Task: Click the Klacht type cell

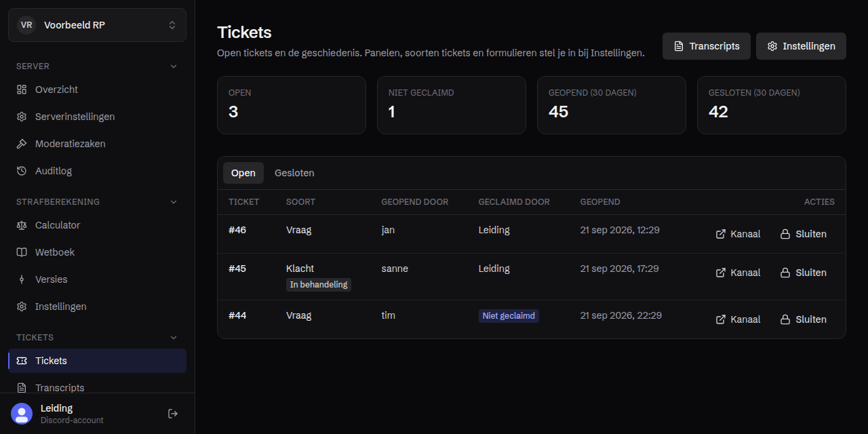Action: [x=300, y=269]
